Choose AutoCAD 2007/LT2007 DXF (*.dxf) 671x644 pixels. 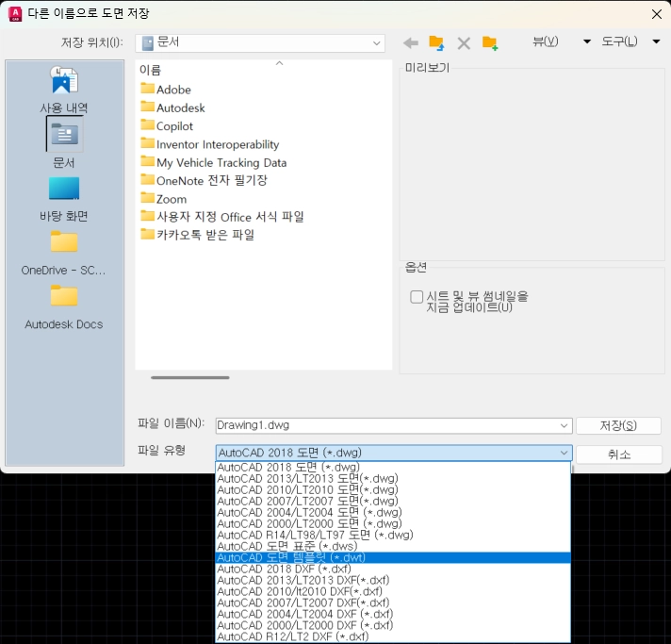tap(393, 603)
